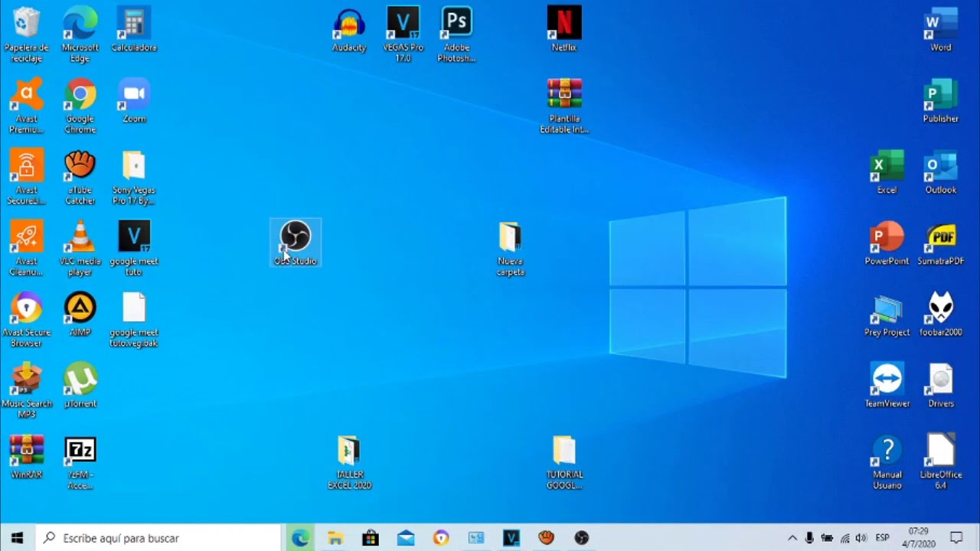The image size is (980, 551).
Task: Open the clock showing 07:29
Action: pyautogui.click(x=918, y=538)
